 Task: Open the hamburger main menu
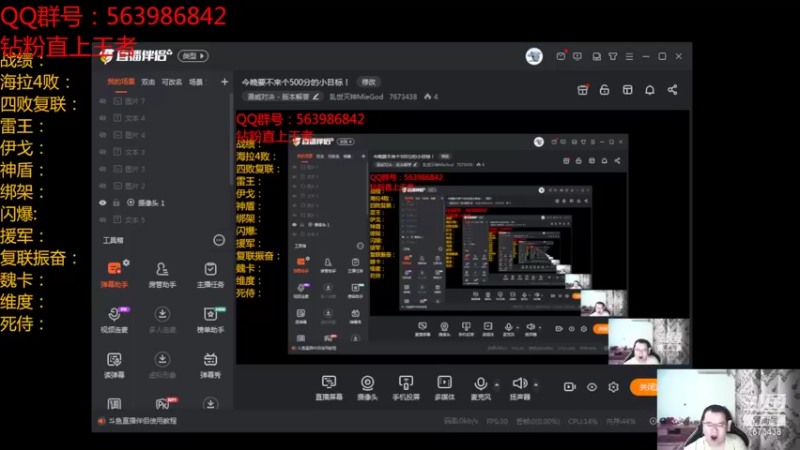pyautogui.click(x=629, y=56)
